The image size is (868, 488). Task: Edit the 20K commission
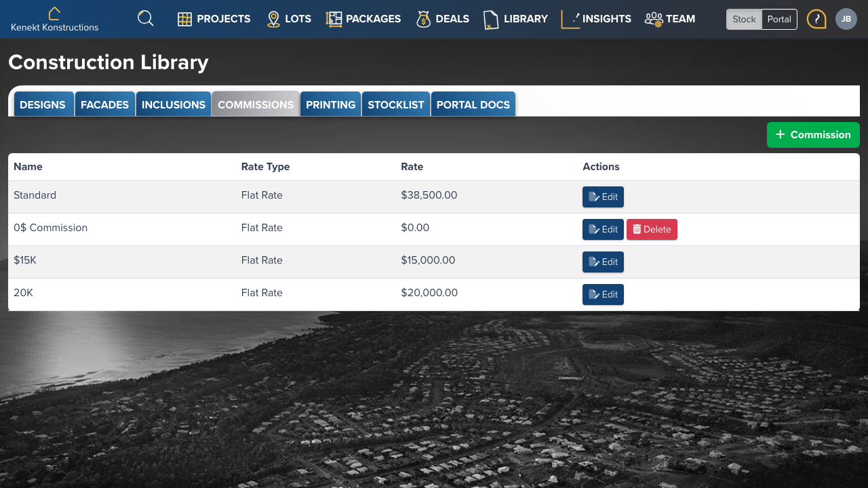pos(603,294)
